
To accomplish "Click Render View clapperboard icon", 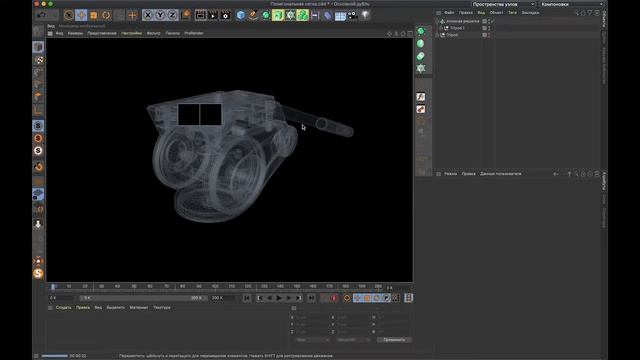I will tap(200, 16).
